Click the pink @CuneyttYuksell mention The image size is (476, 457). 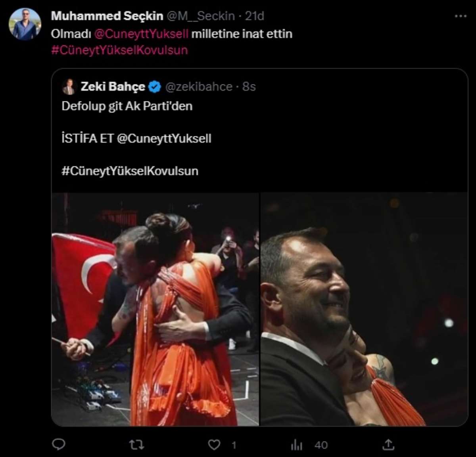pos(141,34)
